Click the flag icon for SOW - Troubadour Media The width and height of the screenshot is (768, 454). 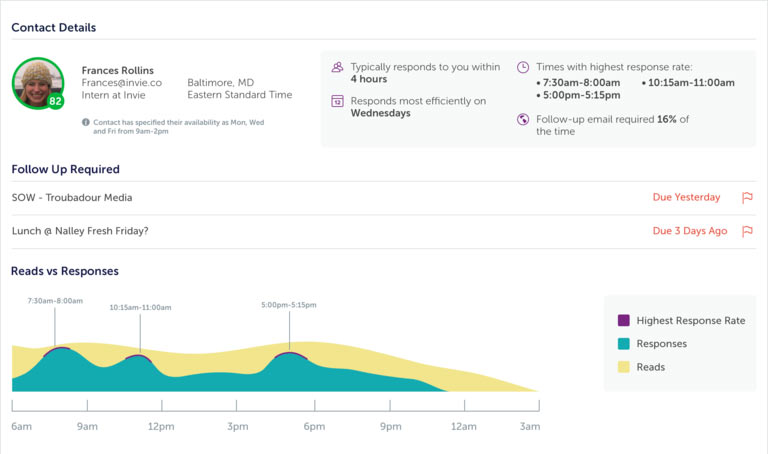click(746, 198)
